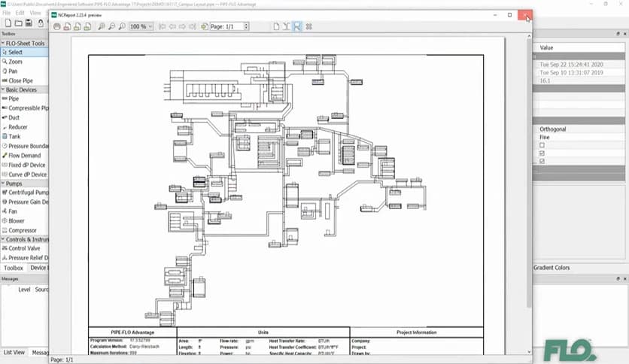Close the NCReport preview window
This screenshot has width=629, height=364.
point(525,15)
